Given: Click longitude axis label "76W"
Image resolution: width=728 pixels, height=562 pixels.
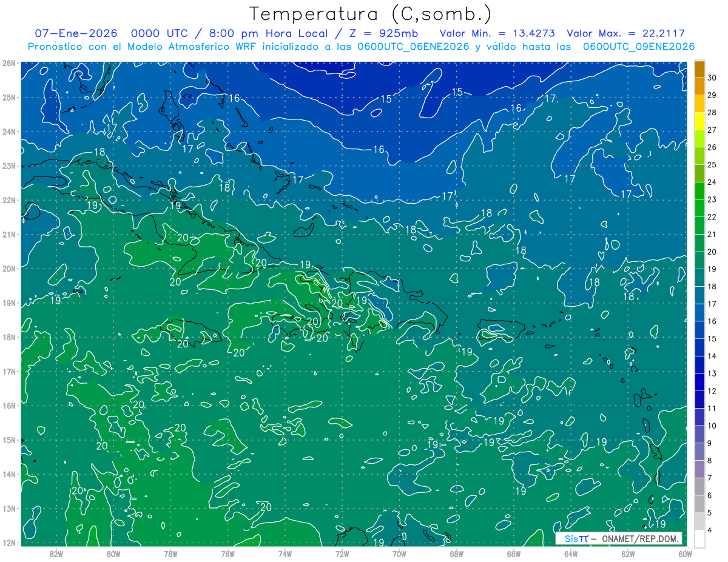Looking at the screenshot, I should click(x=227, y=553).
